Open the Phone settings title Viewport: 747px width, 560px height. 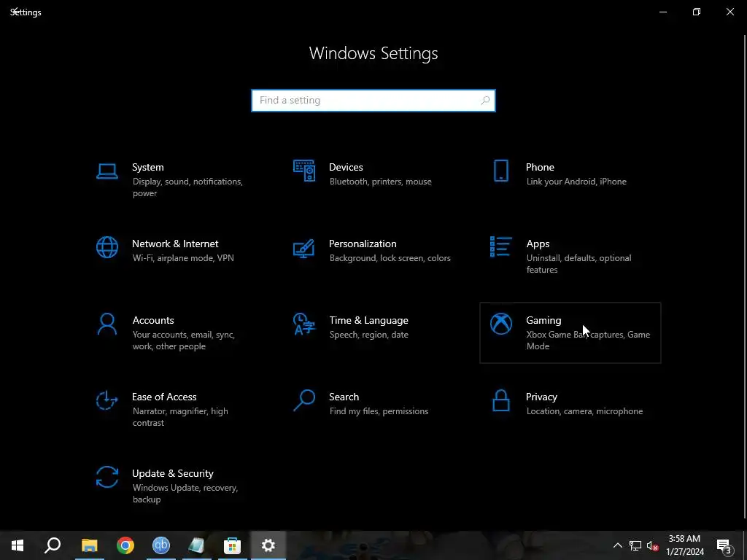click(x=540, y=167)
